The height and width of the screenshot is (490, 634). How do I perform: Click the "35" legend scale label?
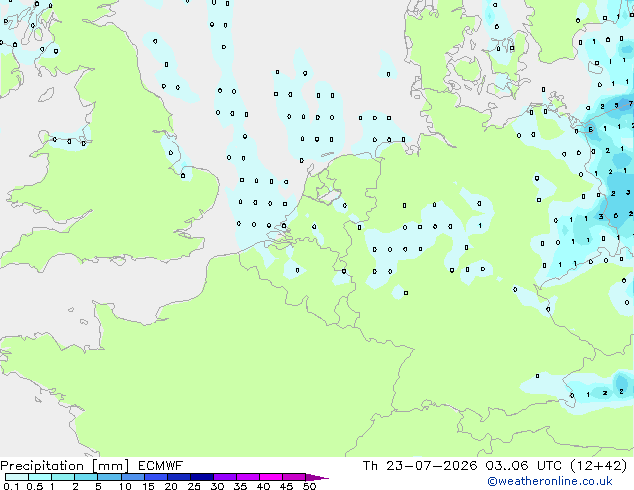(x=240, y=486)
